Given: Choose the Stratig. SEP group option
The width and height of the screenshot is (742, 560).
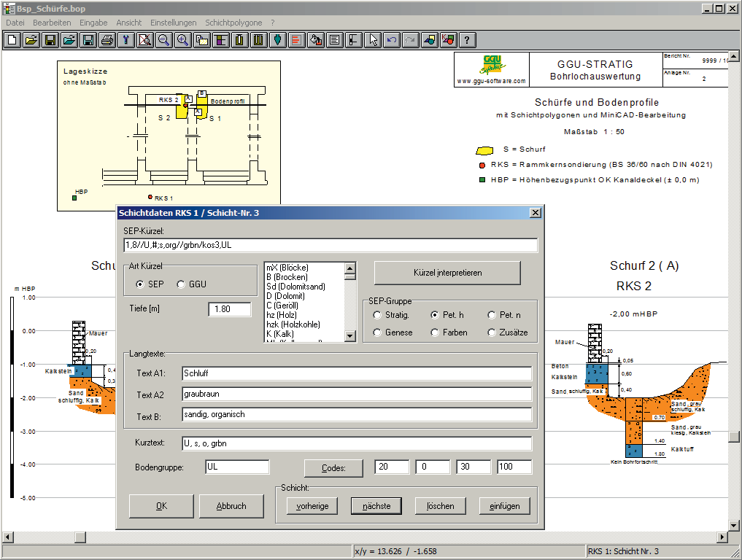Looking at the screenshot, I should [377, 315].
